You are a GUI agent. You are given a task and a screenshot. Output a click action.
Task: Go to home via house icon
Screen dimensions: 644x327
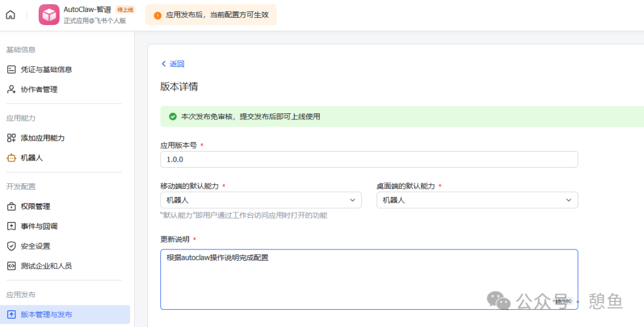10,15
